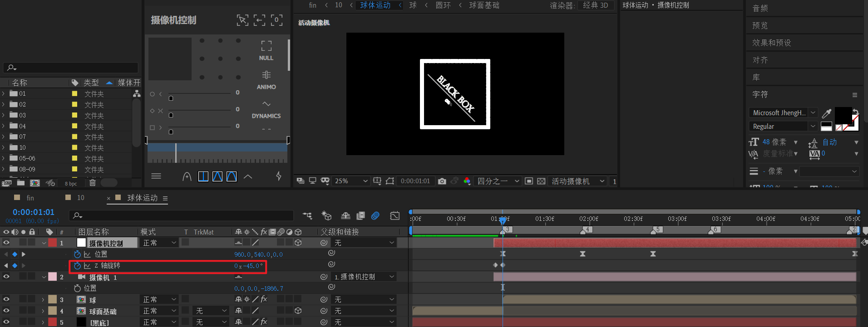Image resolution: width=868 pixels, height=327 pixels.
Task: Toggle the frame blending enable icon
Action: tap(361, 215)
